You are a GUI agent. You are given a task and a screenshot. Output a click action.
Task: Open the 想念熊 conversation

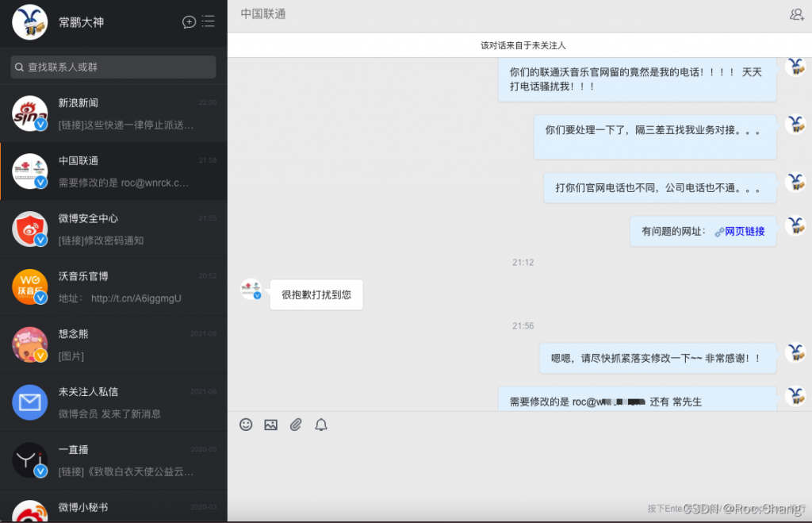pos(113,344)
